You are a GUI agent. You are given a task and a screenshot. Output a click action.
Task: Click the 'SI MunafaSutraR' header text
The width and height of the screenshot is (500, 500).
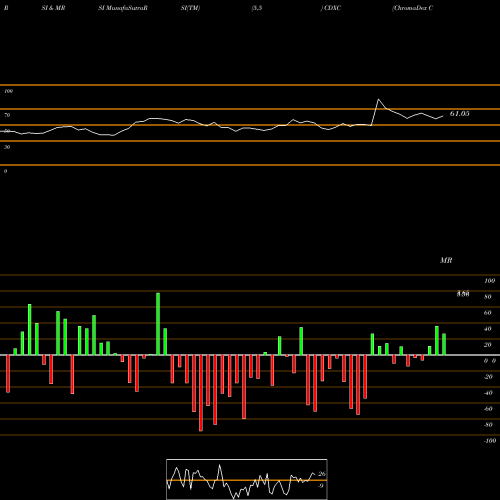(x=123, y=8)
